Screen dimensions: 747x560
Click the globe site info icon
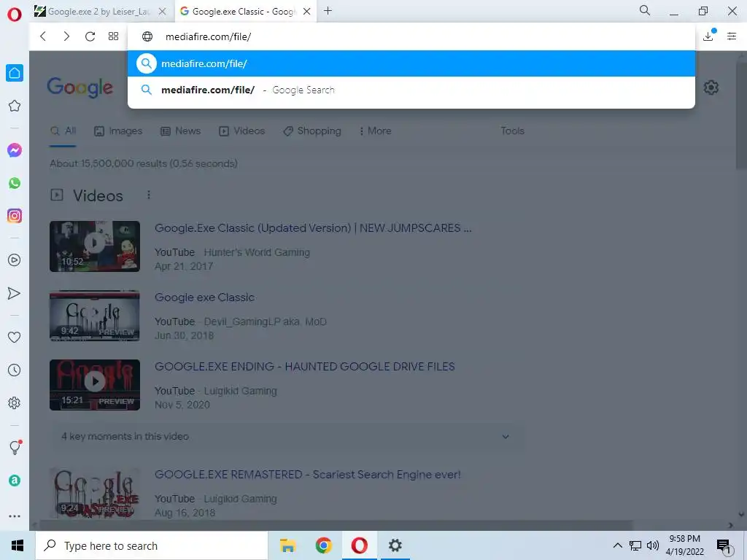pyautogui.click(x=147, y=36)
